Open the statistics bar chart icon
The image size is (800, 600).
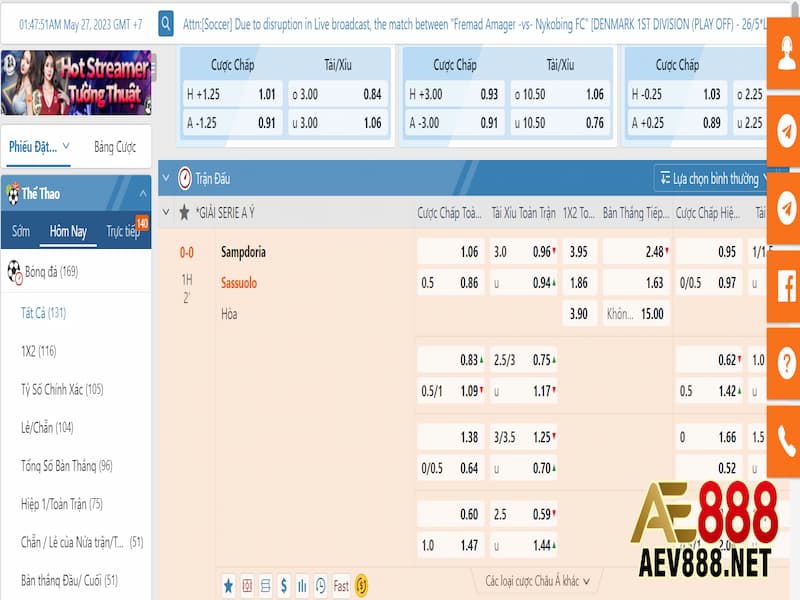[302, 585]
